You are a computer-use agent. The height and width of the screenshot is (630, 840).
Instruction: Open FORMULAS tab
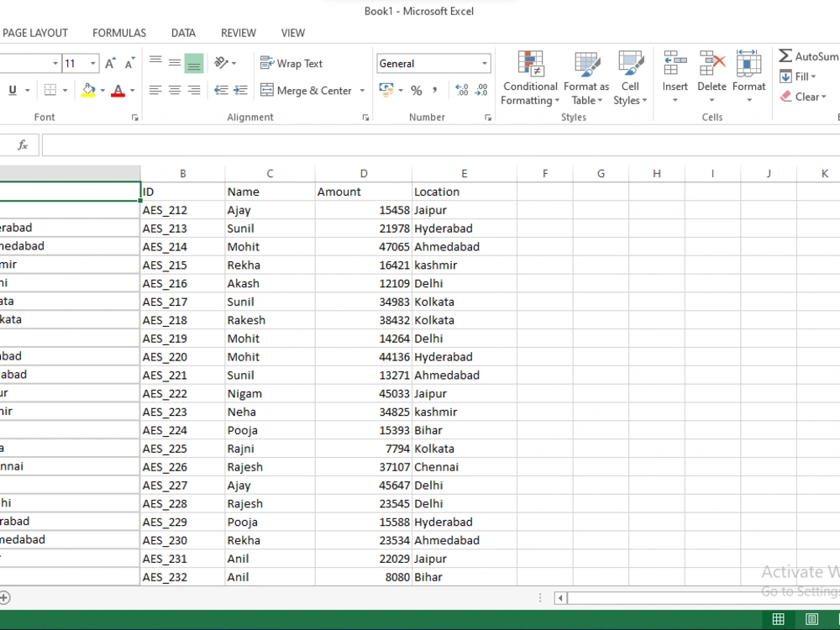coord(119,34)
